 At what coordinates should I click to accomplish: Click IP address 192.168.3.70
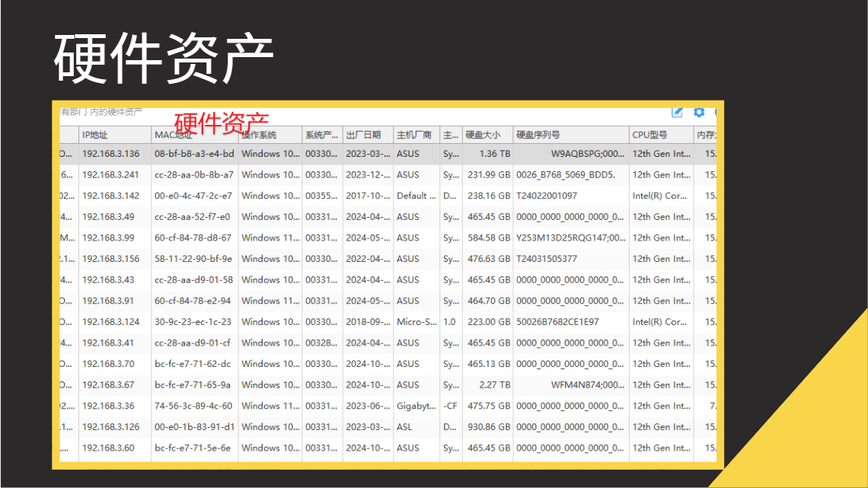108,364
